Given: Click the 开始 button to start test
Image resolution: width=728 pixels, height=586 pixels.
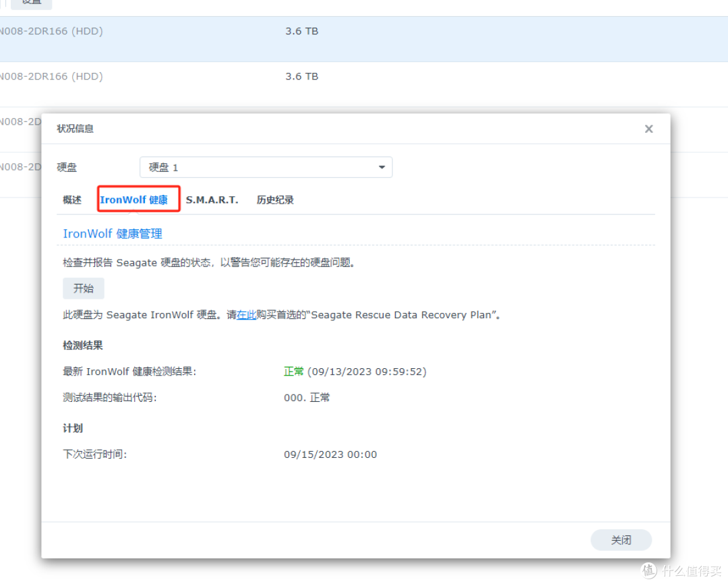Looking at the screenshot, I should coord(84,289).
